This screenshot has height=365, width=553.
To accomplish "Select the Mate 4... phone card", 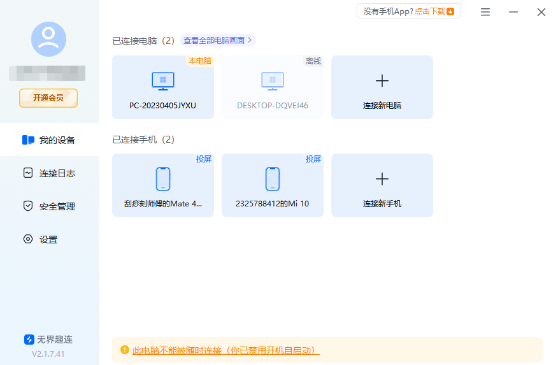I will [x=163, y=185].
